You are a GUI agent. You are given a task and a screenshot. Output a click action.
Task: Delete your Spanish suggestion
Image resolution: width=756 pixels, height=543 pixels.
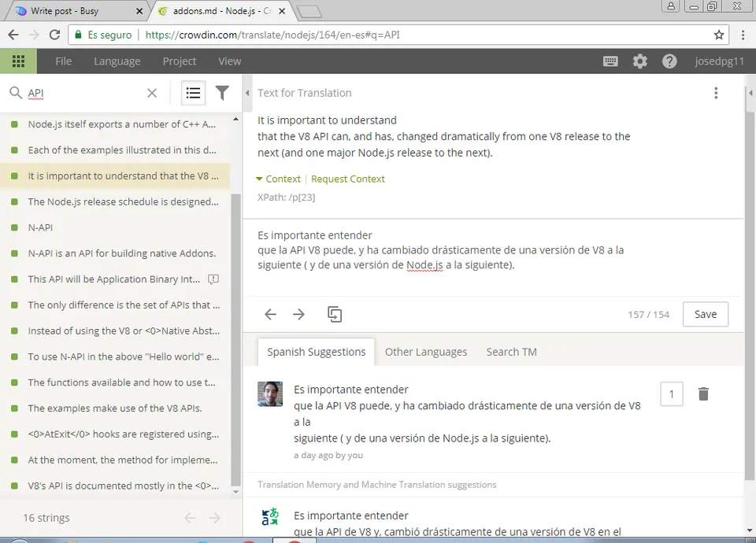pos(703,393)
